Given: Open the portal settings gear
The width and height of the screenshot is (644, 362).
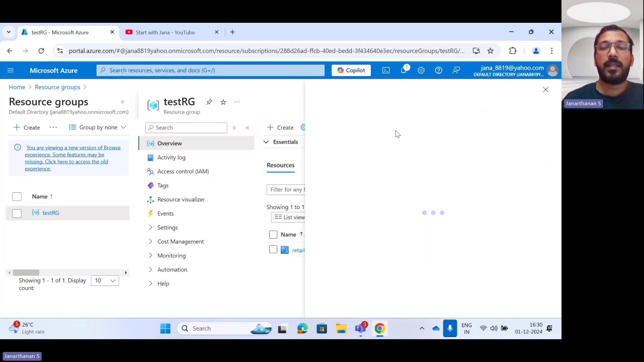Looking at the screenshot, I should click(421, 70).
